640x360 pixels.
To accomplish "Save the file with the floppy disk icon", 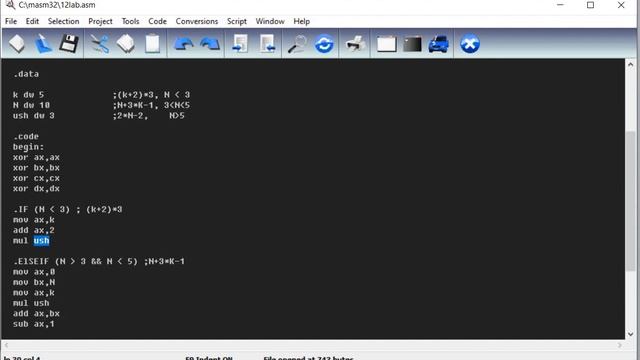I will pos(69,44).
